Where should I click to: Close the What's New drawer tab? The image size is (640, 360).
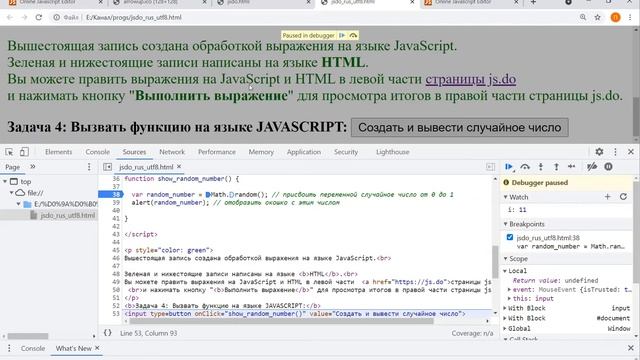click(x=97, y=348)
